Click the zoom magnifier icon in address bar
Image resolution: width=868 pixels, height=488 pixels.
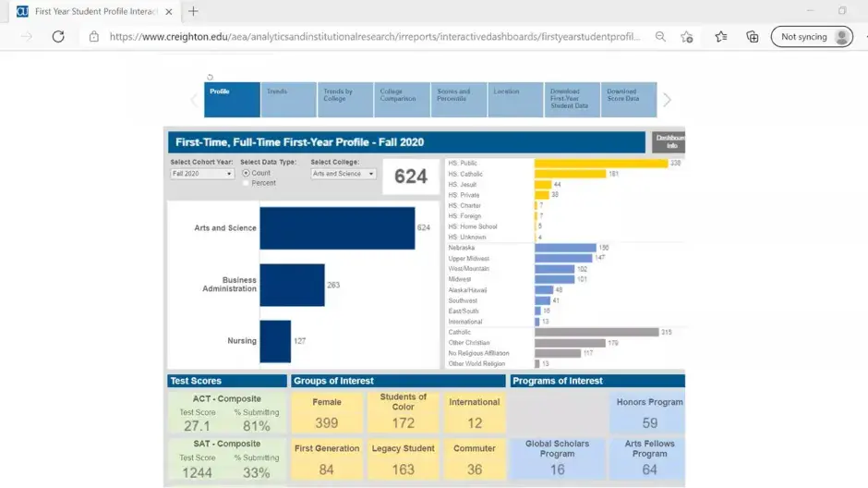[660, 37]
